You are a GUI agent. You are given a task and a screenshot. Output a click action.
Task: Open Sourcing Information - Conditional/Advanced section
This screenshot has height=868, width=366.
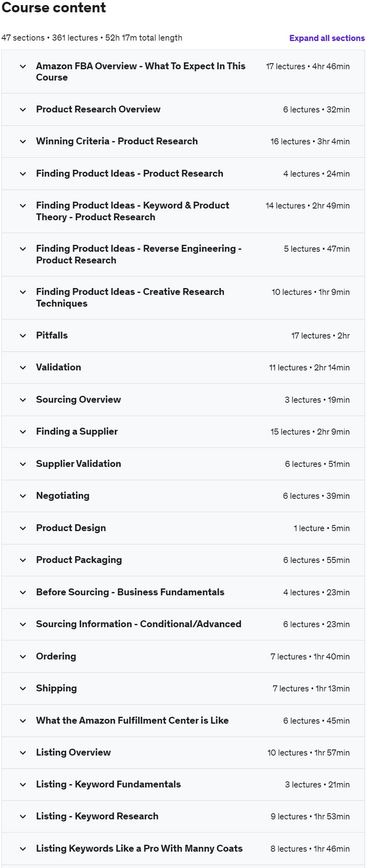138,624
